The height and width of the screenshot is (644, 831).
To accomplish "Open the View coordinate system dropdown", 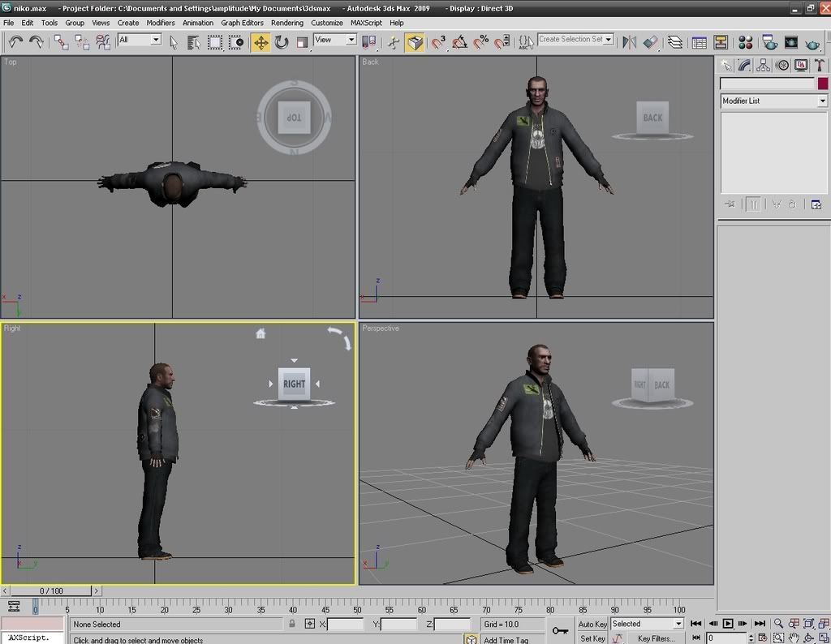I will pos(335,40).
